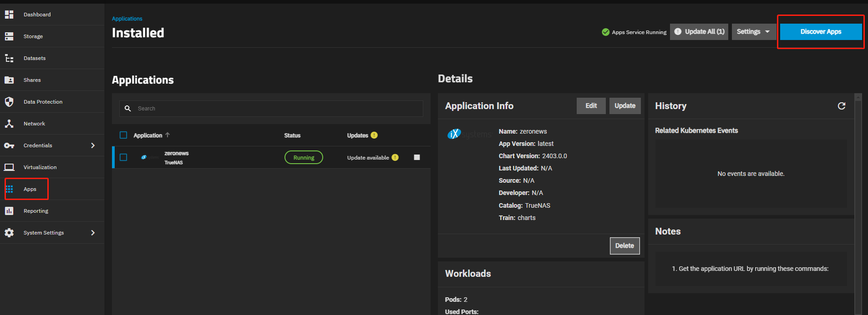Sort by Application column arrow

(x=168, y=135)
